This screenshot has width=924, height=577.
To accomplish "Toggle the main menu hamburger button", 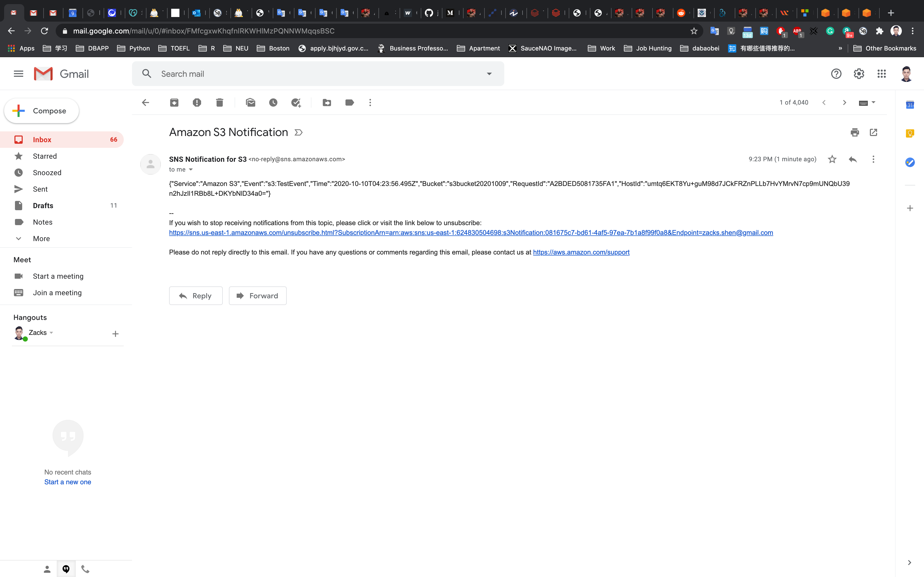I will pyautogui.click(x=18, y=74).
